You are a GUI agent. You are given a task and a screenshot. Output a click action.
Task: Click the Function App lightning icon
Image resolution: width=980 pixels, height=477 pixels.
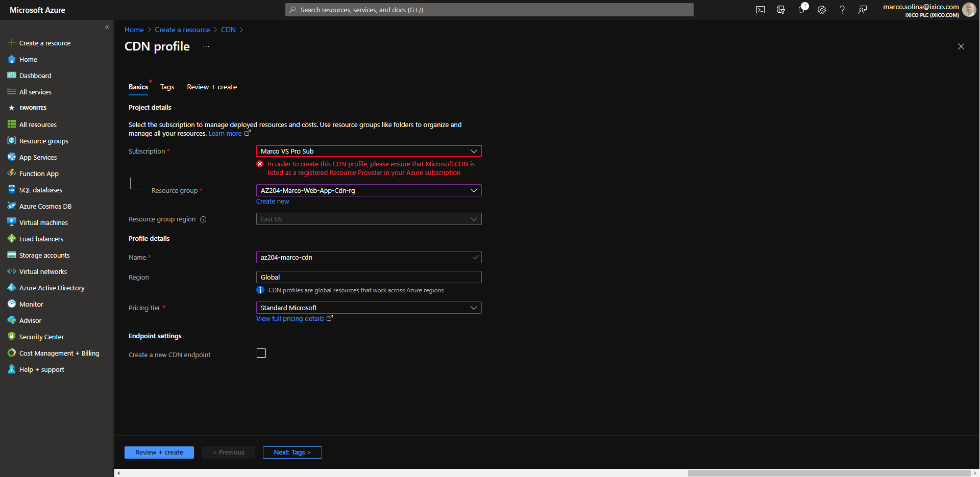coord(12,173)
